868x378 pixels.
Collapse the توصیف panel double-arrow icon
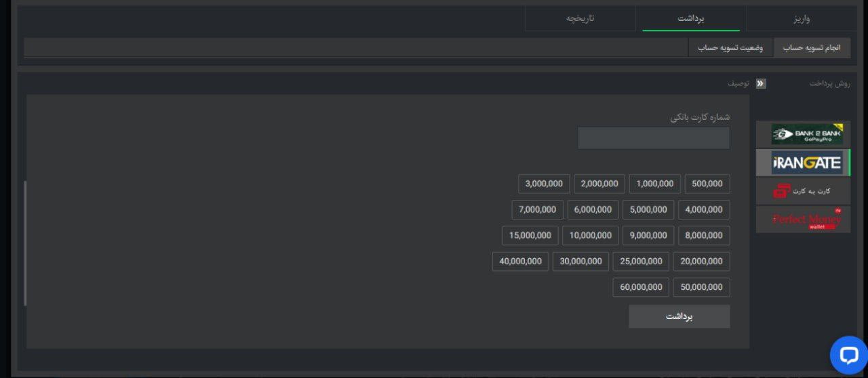point(761,83)
